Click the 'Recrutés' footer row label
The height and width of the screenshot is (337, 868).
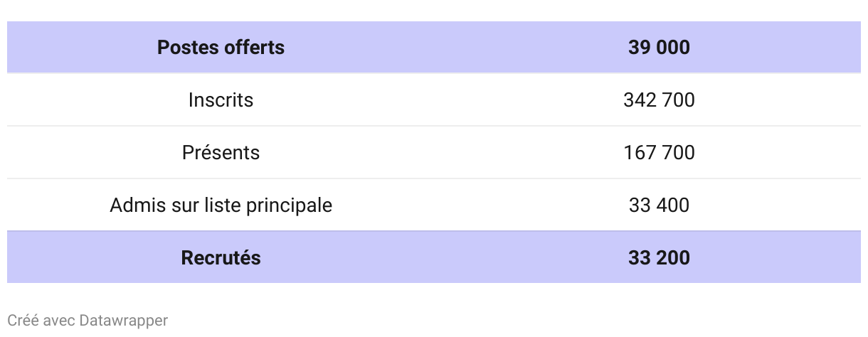[x=221, y=257]
